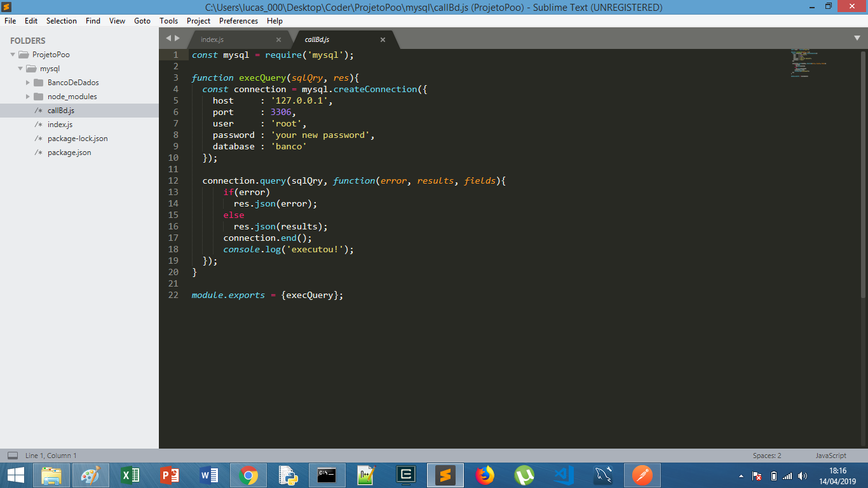868x488 pixels.
Task: Change indentation via Spaces: 2
Action: coord(767,456)
